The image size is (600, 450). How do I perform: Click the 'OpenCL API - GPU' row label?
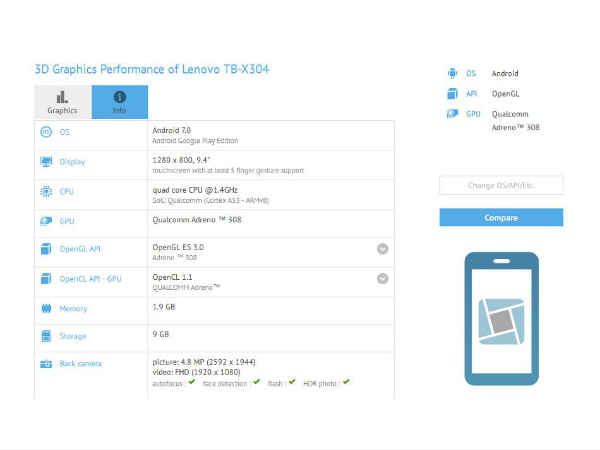[90, 279]
